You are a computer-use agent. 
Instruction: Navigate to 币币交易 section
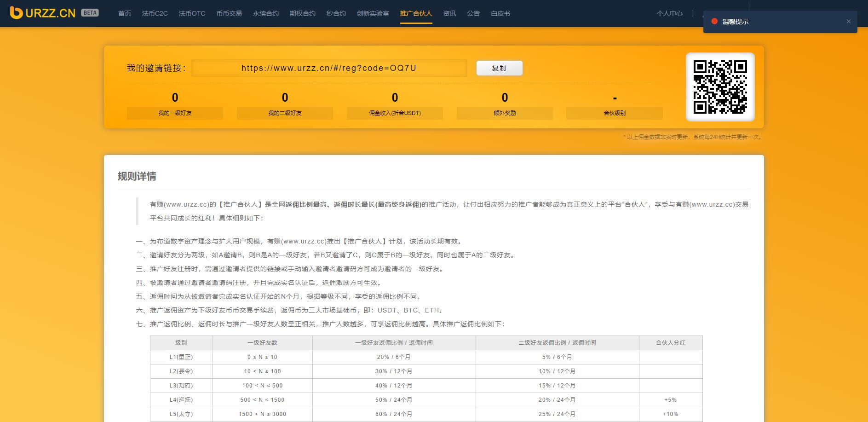pos(229,13)
